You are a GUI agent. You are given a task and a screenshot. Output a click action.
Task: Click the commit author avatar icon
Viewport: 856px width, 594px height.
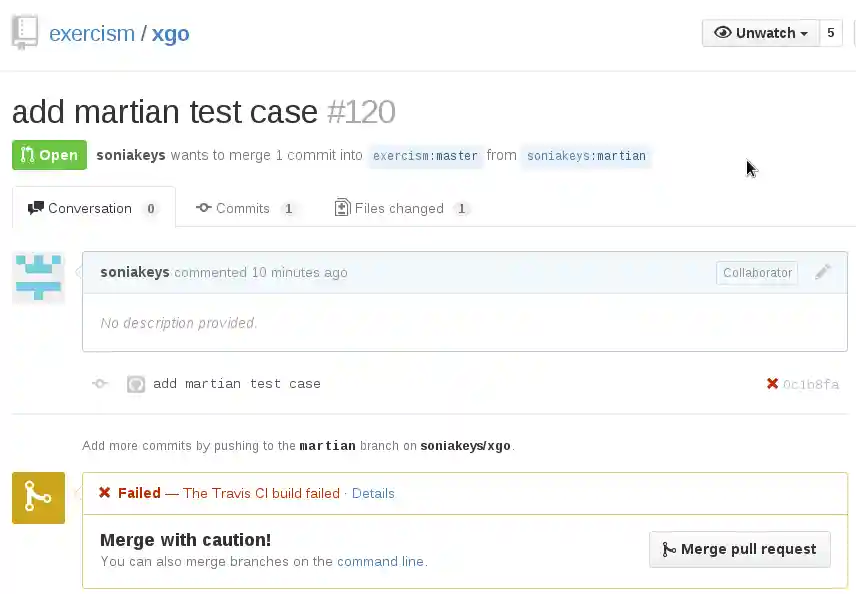point(136,384)
